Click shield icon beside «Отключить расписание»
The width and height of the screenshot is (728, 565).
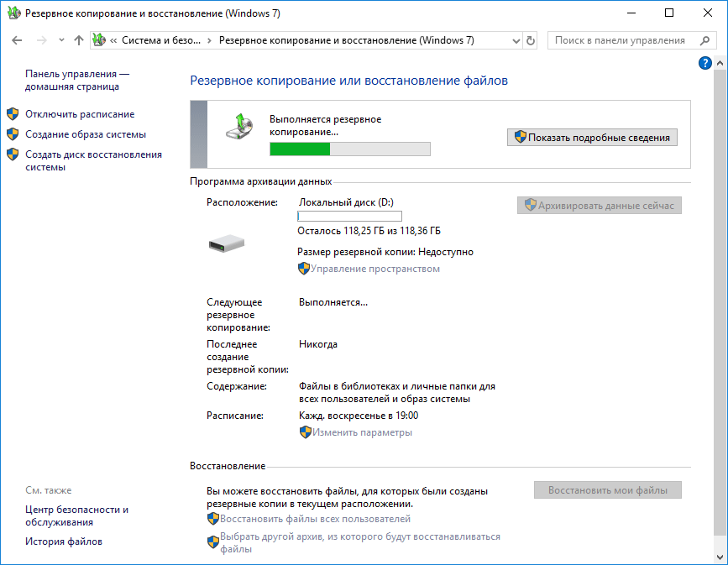[x=13, y=113]
